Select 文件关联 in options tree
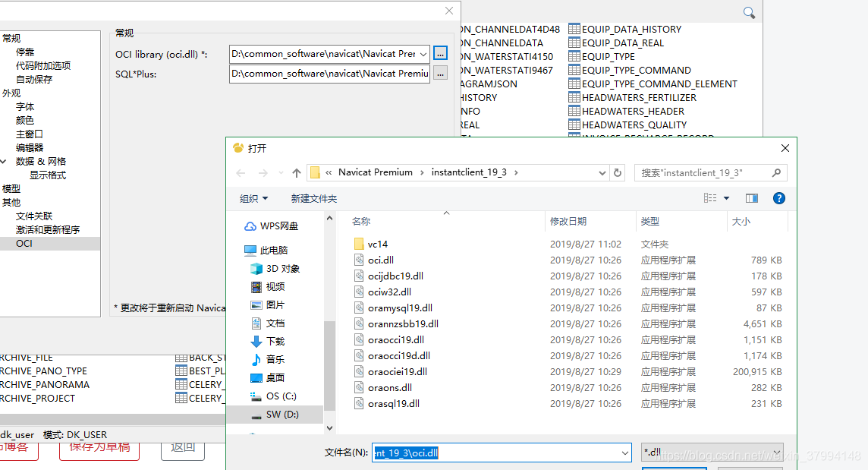 [x=34, y=216]
